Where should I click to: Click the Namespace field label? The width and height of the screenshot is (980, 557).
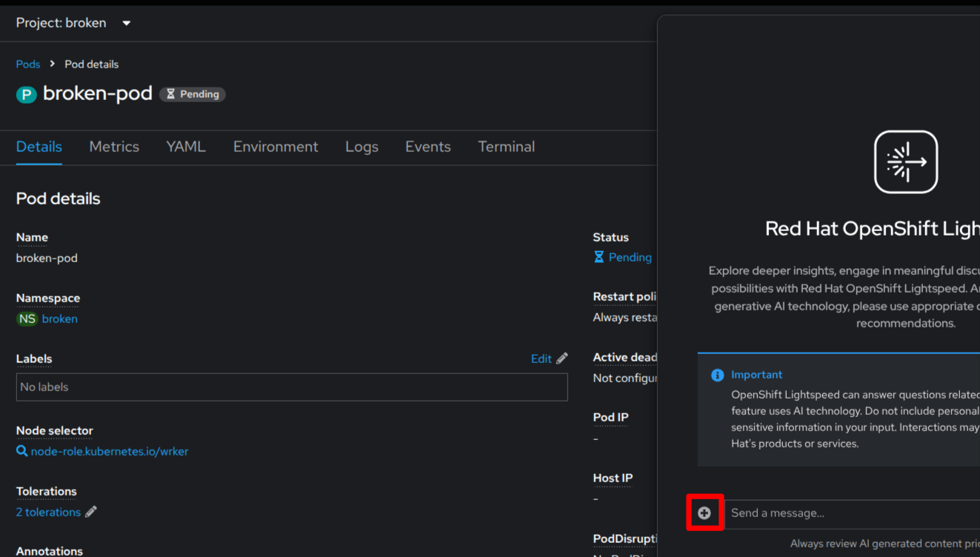(48, 298)
